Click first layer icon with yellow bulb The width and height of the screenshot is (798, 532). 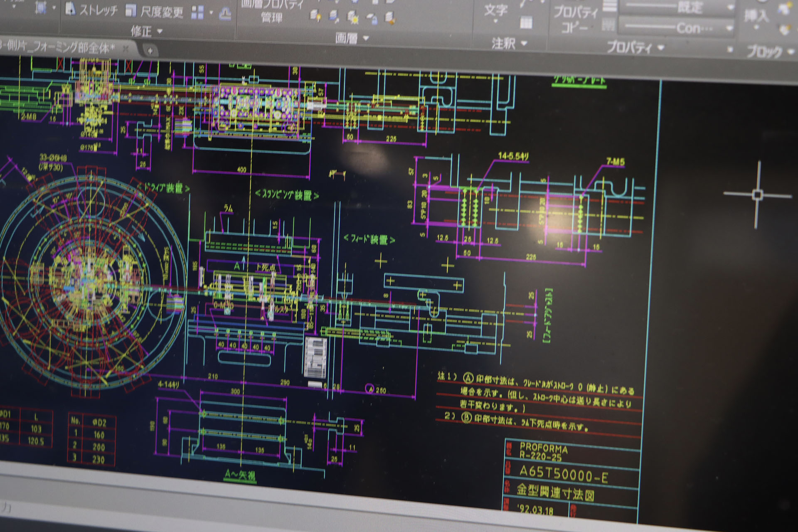click(x=315, y=16)
